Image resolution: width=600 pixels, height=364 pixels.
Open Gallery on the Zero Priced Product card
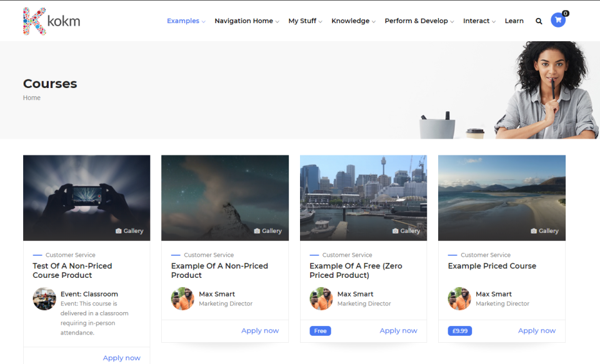(x=406, y=230)
